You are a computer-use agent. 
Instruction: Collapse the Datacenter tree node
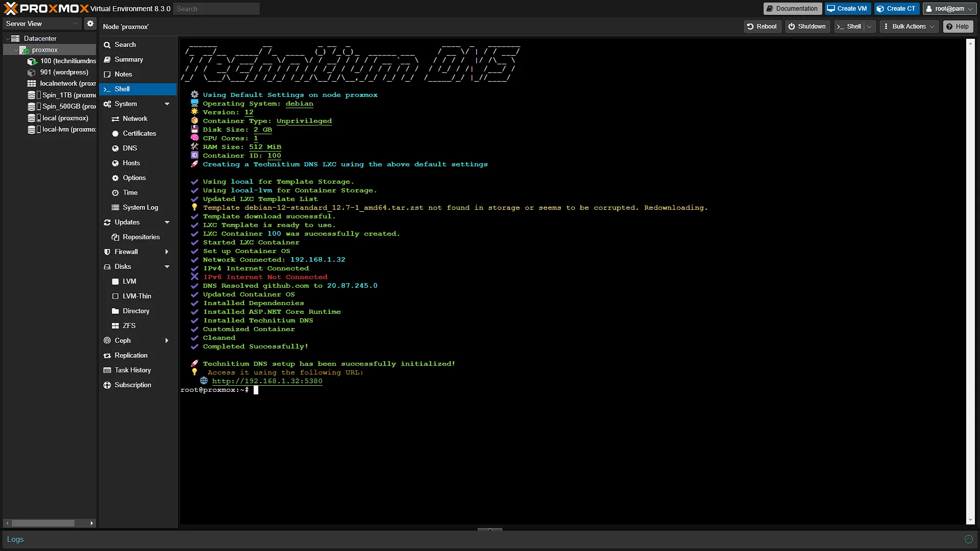point(8,39)
